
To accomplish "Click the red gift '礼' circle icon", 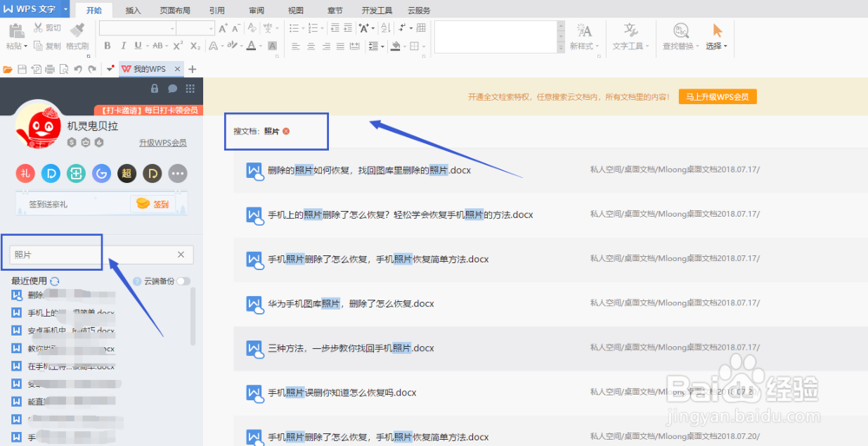I will [x=25, y=174].
